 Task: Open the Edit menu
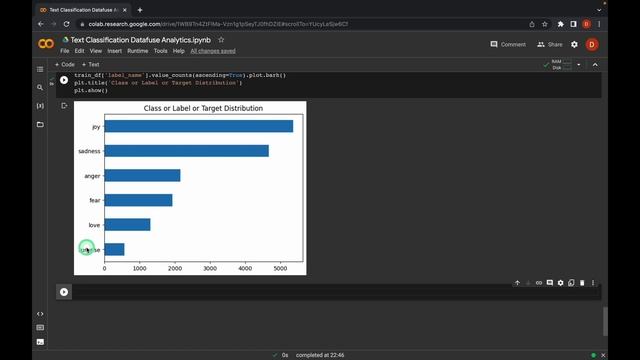click(x=79, y=51)
